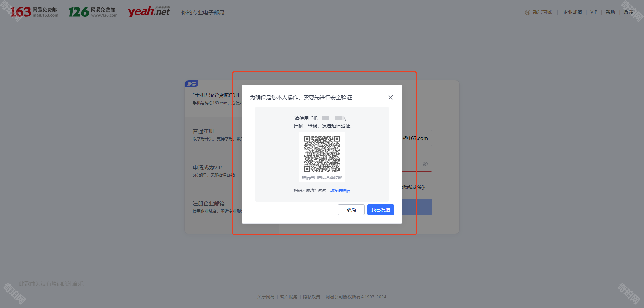Open 靓号商城 in the top bar
The image size is (644, 308).
coord(542,12)
